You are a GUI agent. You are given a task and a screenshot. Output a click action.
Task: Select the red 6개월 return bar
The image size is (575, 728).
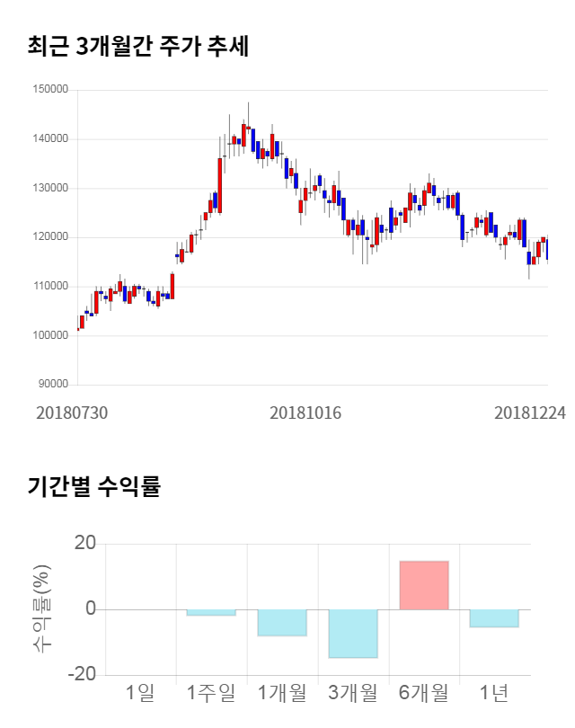(x=424, y=585)
